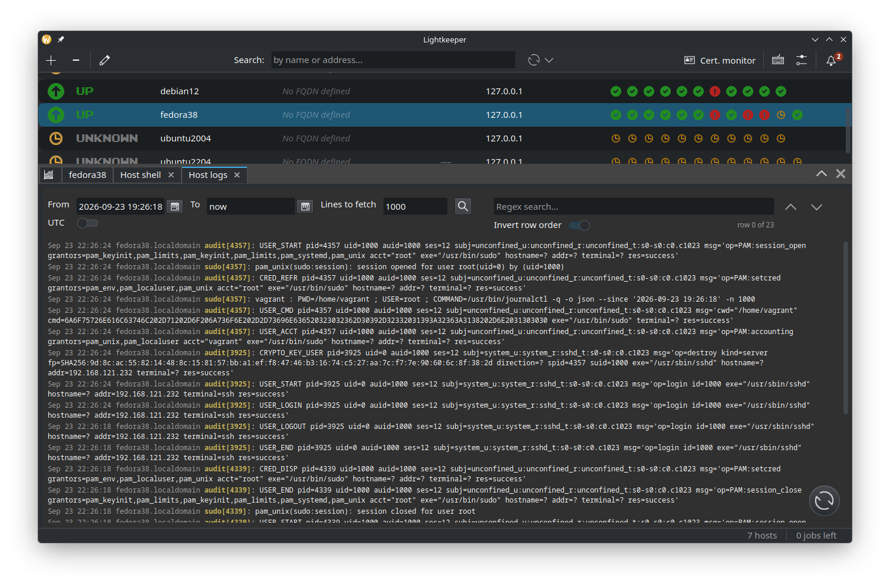Switch to the Host shell tab
The height and width of the screenshot is (588, 890).
[x=140, y=175]
